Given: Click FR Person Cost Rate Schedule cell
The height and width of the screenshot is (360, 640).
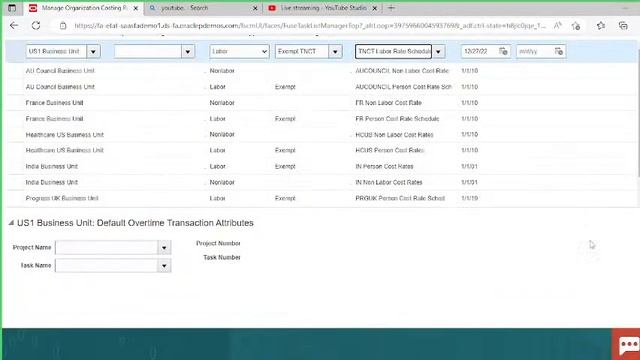Looking at the screenshot, I should [397, 119].
